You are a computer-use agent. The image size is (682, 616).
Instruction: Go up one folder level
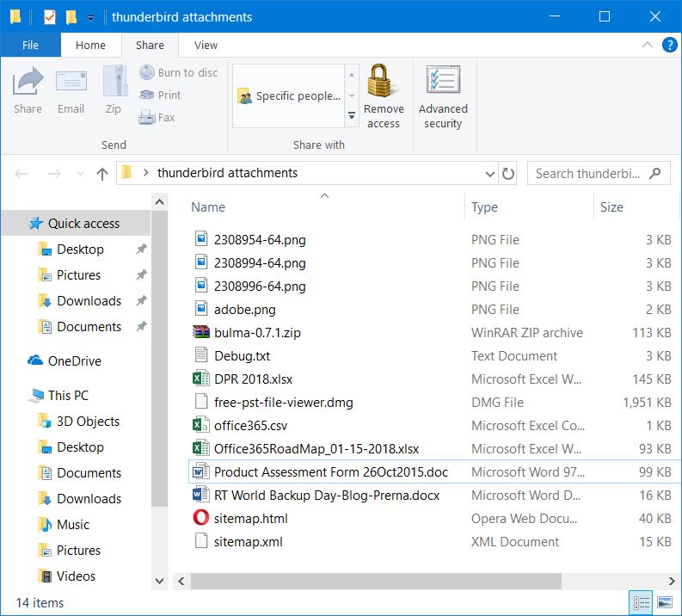[102, 174]
